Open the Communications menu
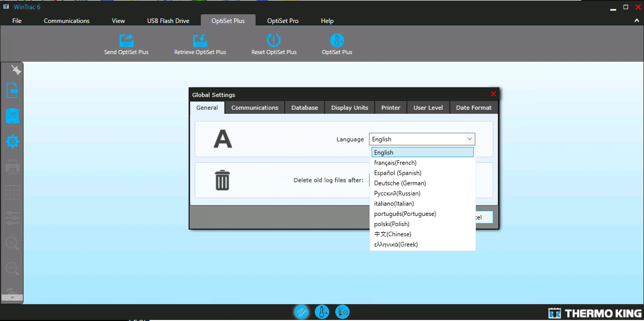Image resolution: width=644 pixels, height=321 pixels. point(67,21)
